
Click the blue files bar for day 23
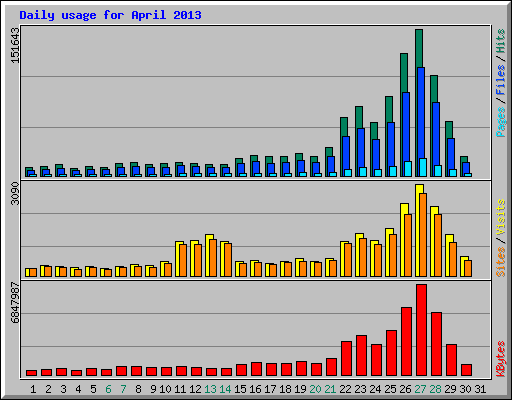(x=361, y=148)
